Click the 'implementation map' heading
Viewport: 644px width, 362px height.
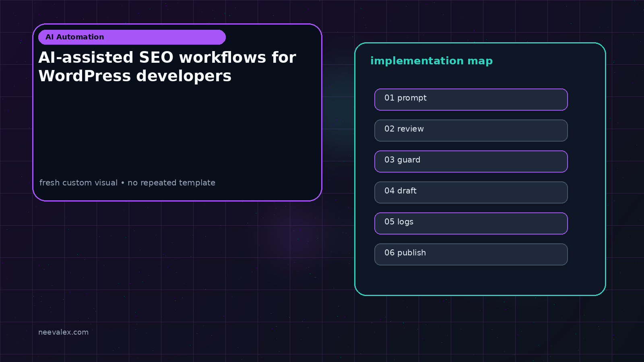[431, 61]
